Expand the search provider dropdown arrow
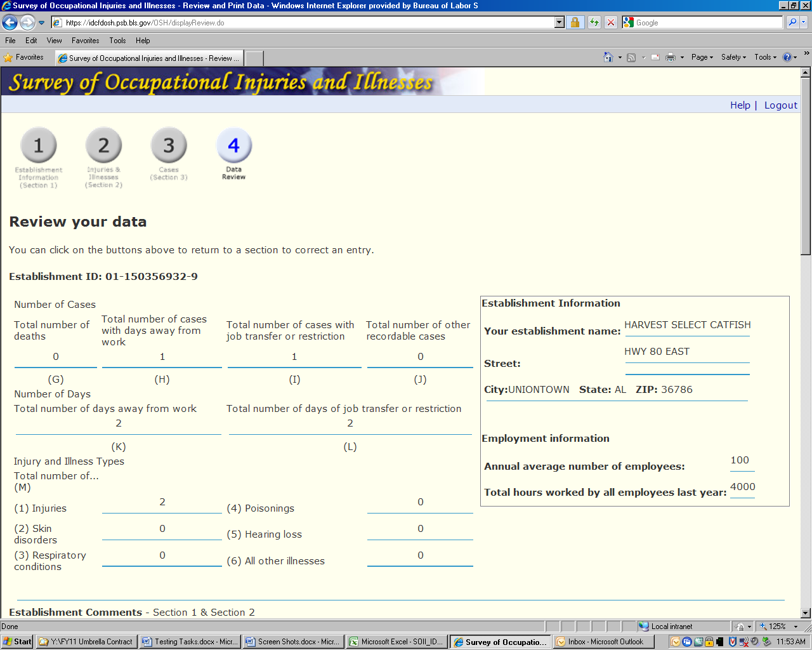The image size is (812, 650). pyautogui.click(x=804, y=23)
